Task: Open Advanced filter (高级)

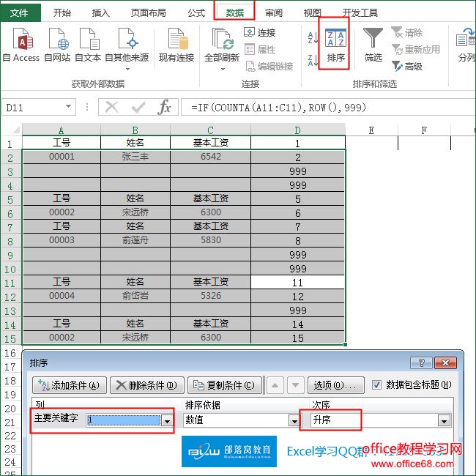Action: (406, 66)
